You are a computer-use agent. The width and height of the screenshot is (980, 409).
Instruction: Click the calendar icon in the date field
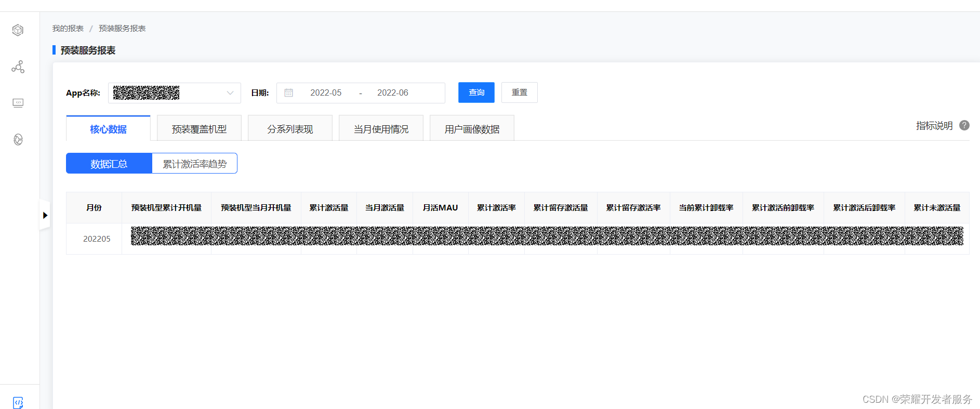(x=289, y=93)
